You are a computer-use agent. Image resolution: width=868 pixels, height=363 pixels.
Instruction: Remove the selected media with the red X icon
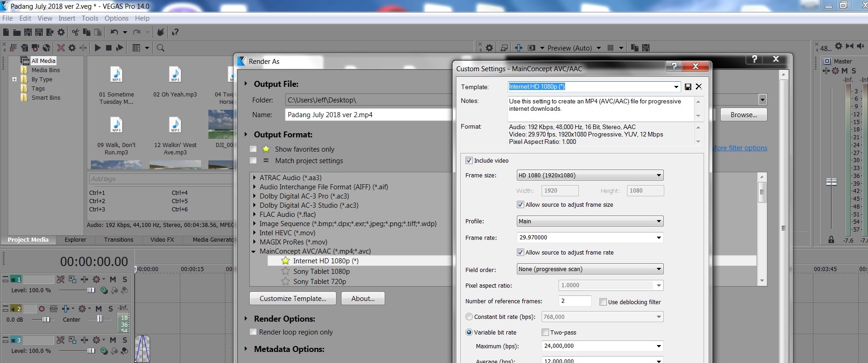(x=61, y=48)
